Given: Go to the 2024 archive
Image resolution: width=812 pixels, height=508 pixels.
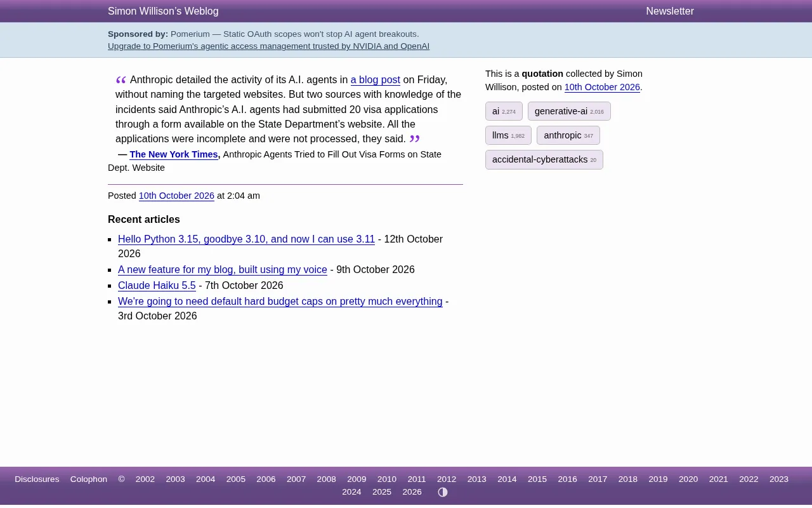Looking at the screenshot, I should (x=351, y=492).
